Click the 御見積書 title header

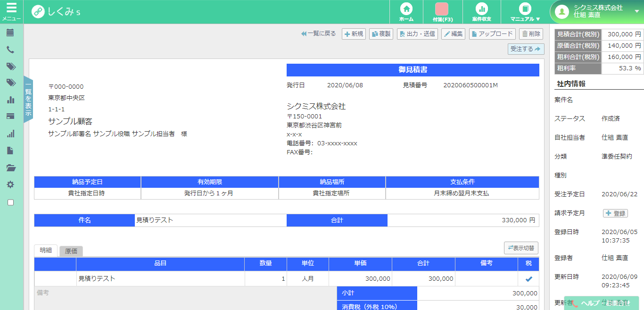coord(413,70)
